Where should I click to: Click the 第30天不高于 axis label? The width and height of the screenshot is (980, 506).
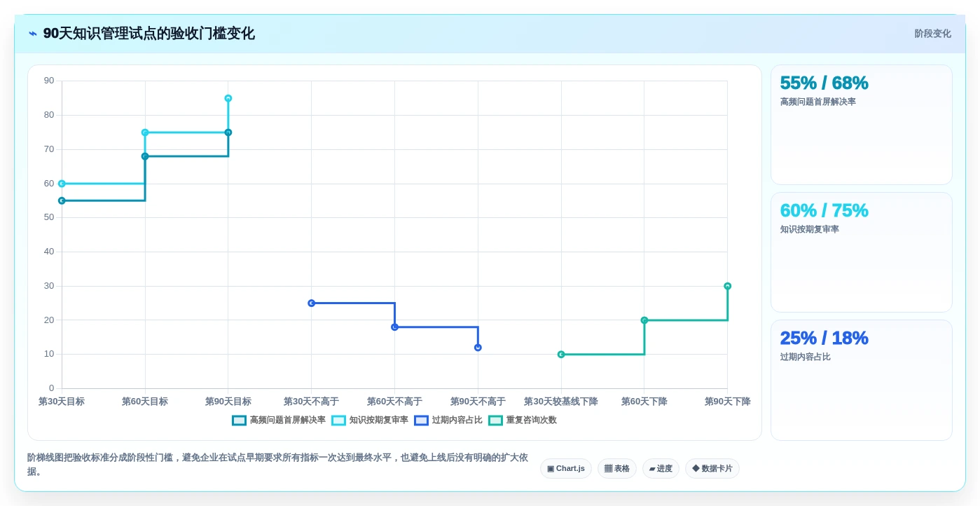point(312,402)
